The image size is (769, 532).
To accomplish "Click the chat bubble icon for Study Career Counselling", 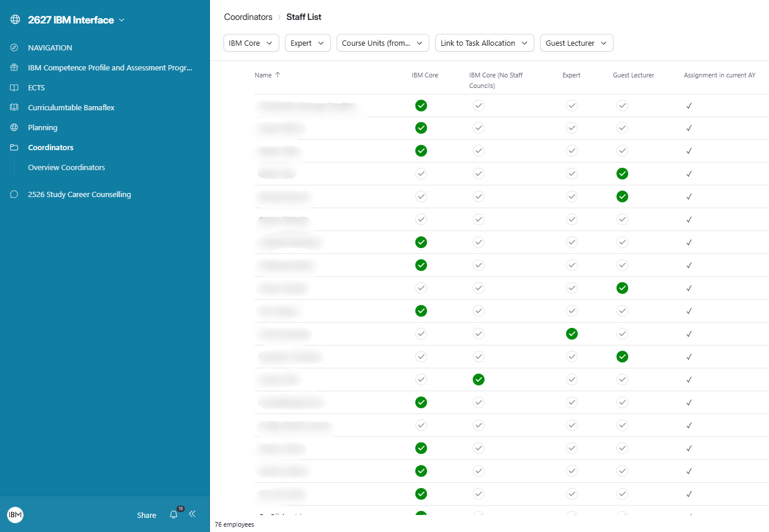I will pos(14,195).
